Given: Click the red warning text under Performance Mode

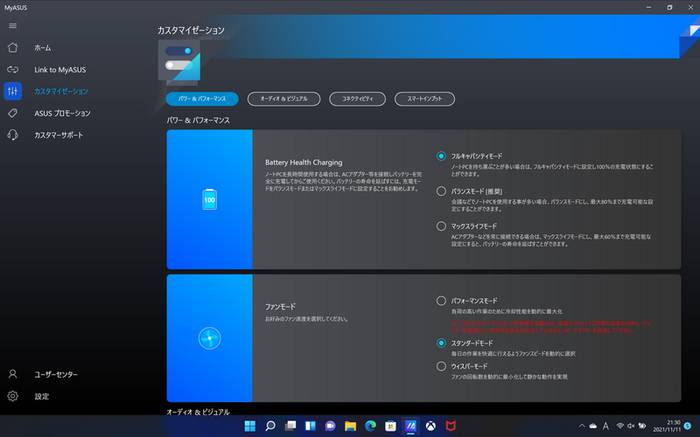Looking at the screenshot, I should tap(551, 327).
